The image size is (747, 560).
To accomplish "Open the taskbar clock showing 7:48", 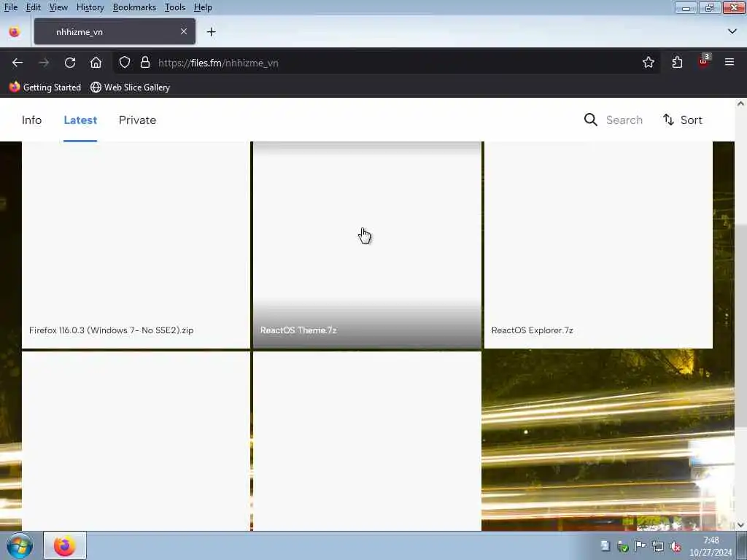I will click(x=711, y=546).
